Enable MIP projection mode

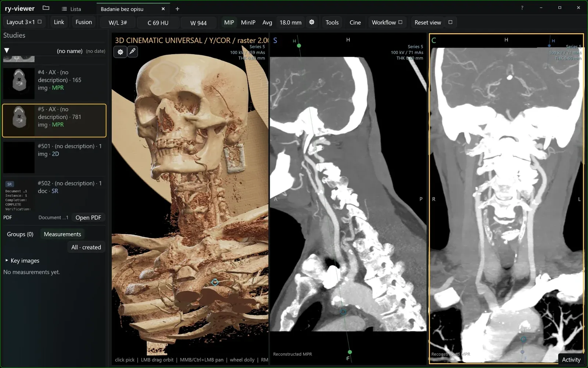point(229,22)
